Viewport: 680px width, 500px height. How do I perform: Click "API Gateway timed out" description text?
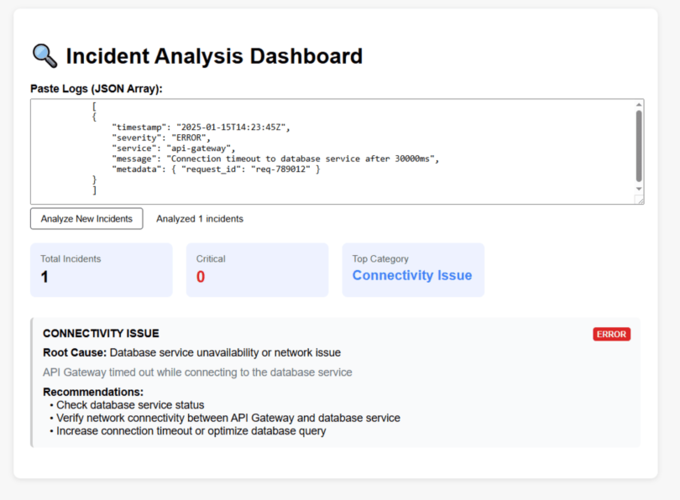(197, 373)
